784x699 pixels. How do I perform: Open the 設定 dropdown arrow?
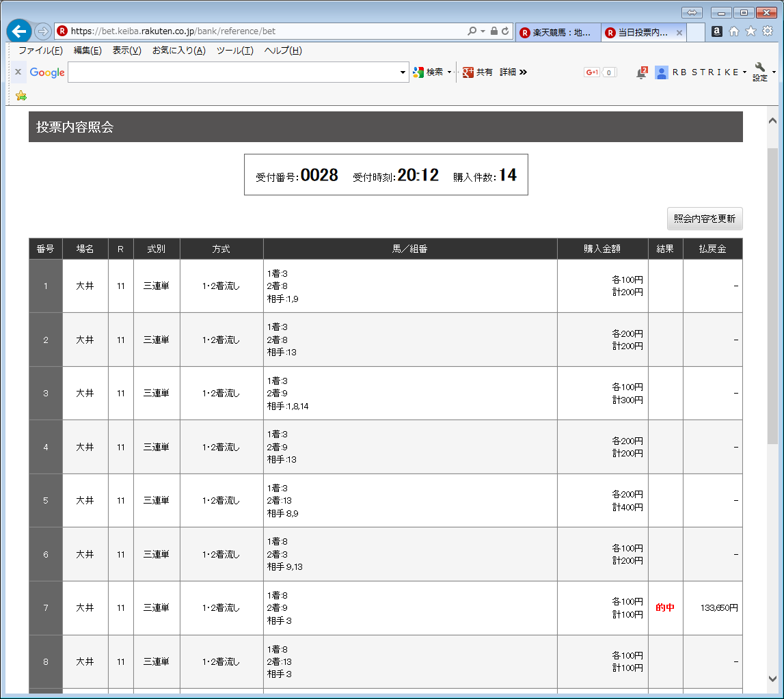click(774, 72)
